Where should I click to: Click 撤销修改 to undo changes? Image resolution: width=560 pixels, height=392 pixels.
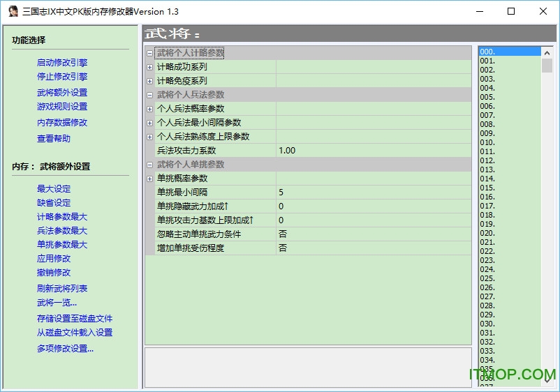pos(54,272)
